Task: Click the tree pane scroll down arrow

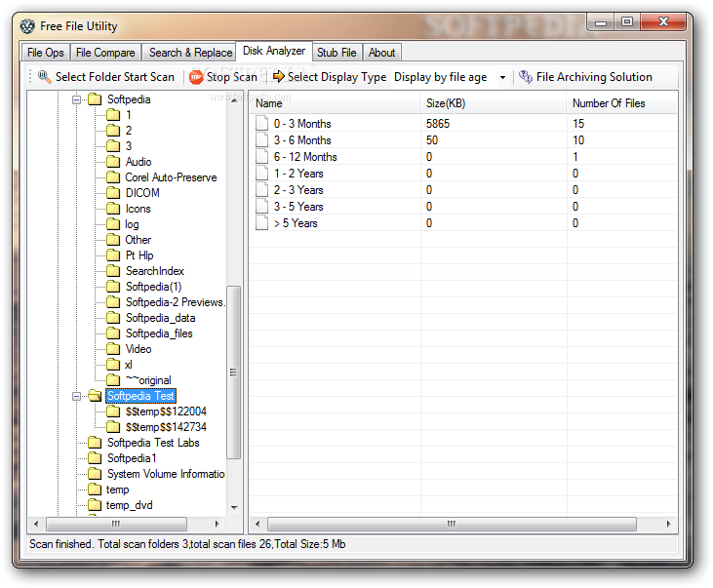Action: 234,507
